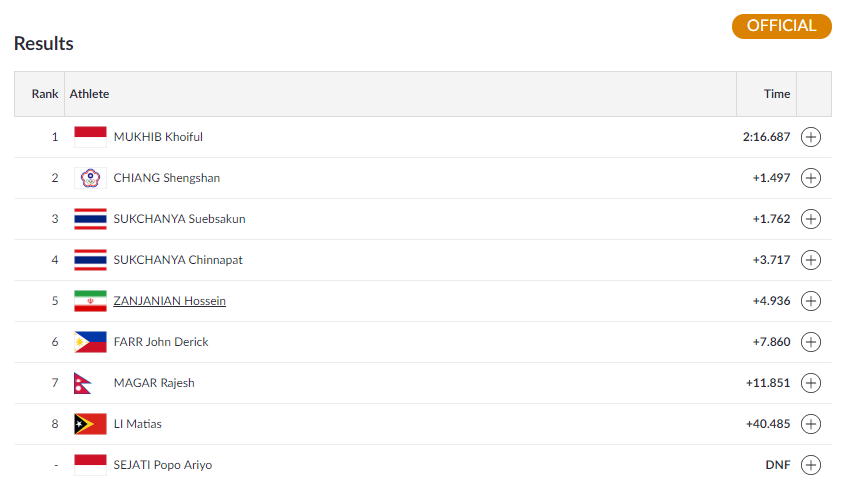This screenshot has width=864, height=491.
Task: Select the Timor-Leste flag beside LI Matias
Action: [90, 424]
